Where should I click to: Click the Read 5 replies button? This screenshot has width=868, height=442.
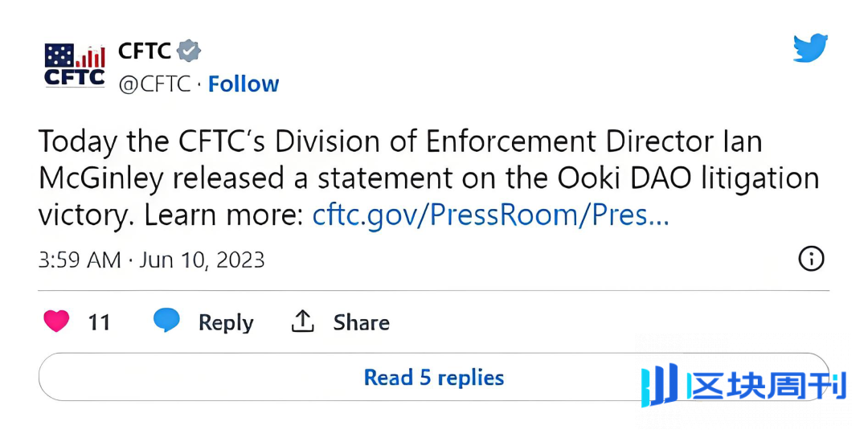pyautogui.click(x=434, y=378)
